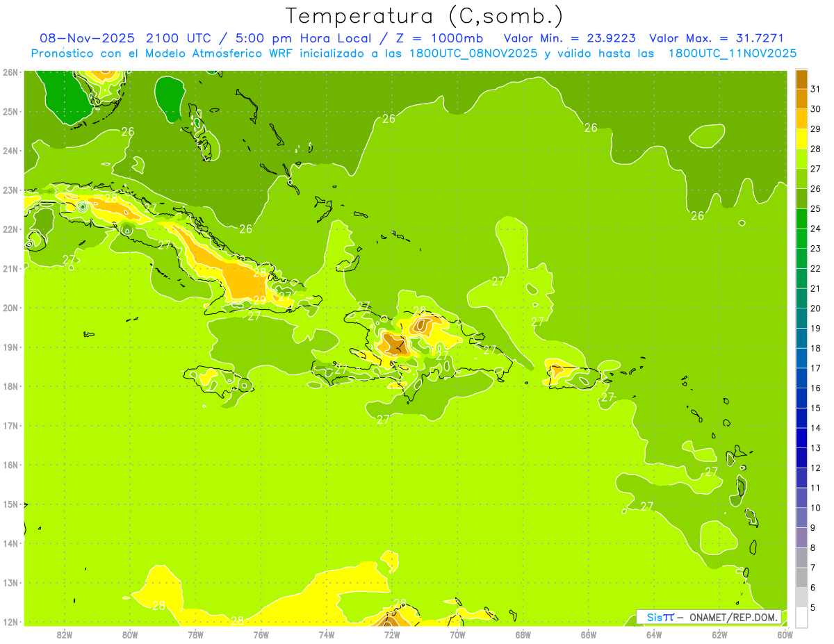Click the '26N' latitude axis label
The height and width of the screenshot is (644, 834).
[x=10, y=72]
